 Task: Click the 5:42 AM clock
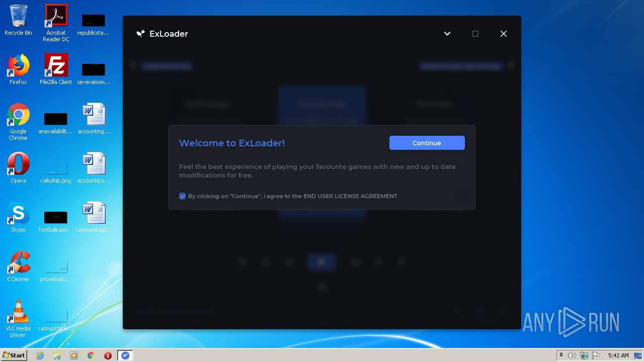click(618, 355)
